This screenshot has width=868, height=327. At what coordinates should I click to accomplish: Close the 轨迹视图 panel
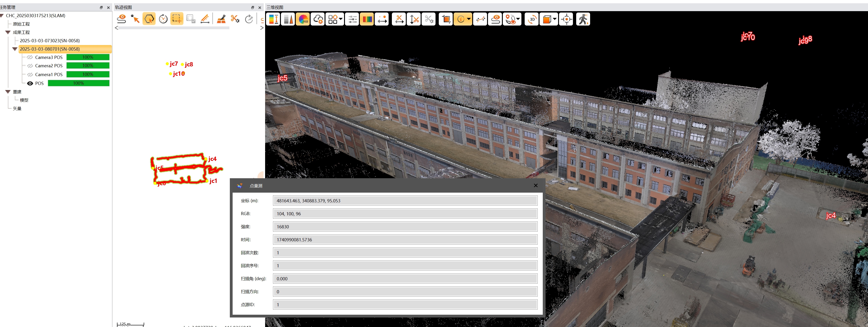click(260, 7)
